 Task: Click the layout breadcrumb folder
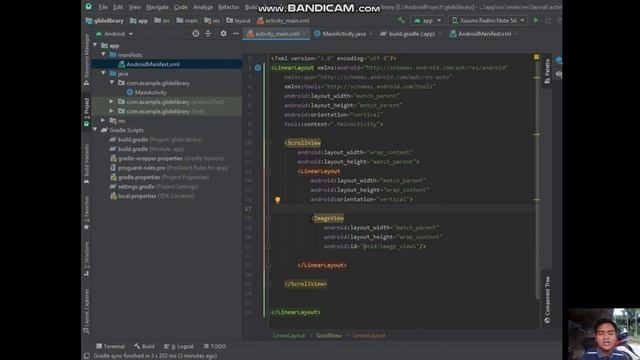[238, 20]
